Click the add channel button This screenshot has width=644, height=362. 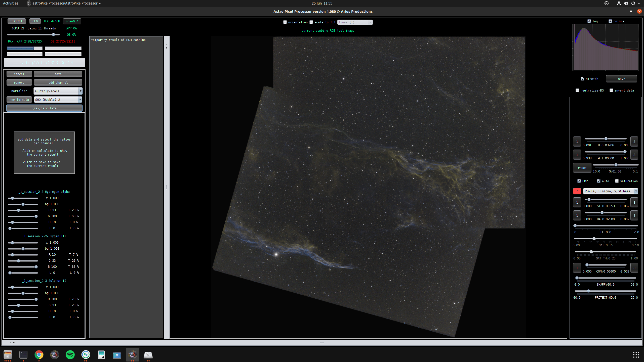click(58, 82)
